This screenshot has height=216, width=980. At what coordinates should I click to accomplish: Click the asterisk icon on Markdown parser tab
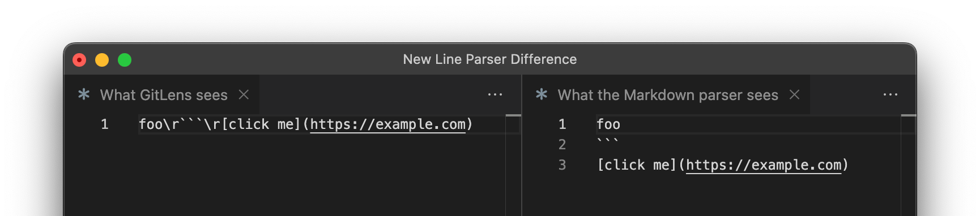(x=542, y=94)
